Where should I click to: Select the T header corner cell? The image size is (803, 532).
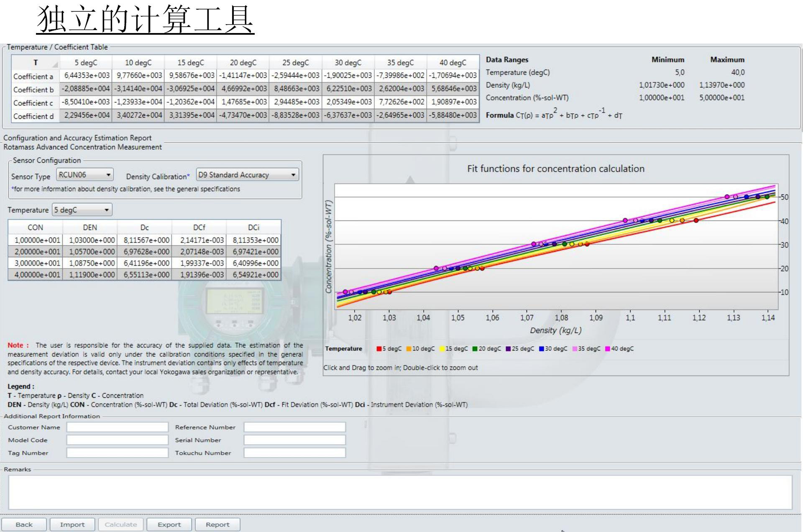coord(36,63)
